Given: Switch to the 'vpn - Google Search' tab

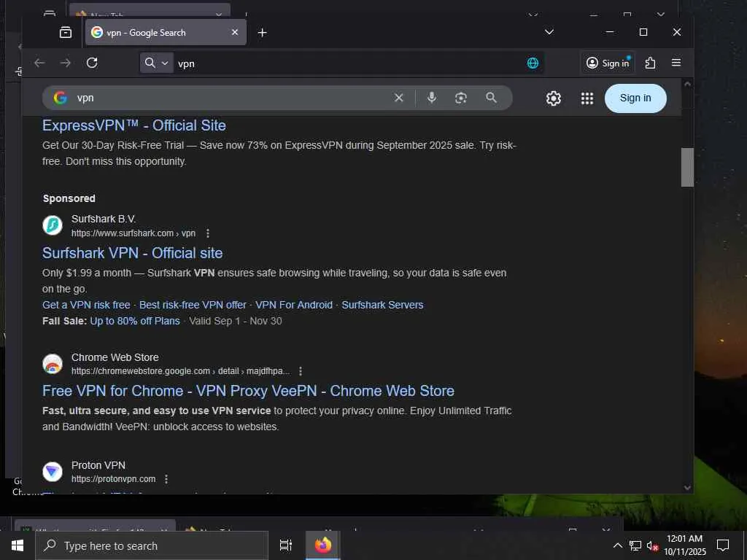Looking at the screenshot, I should (166, 32).
